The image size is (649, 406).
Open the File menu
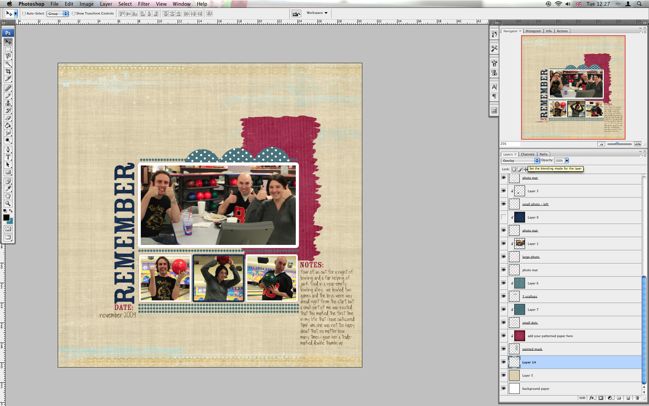[54, 4]
